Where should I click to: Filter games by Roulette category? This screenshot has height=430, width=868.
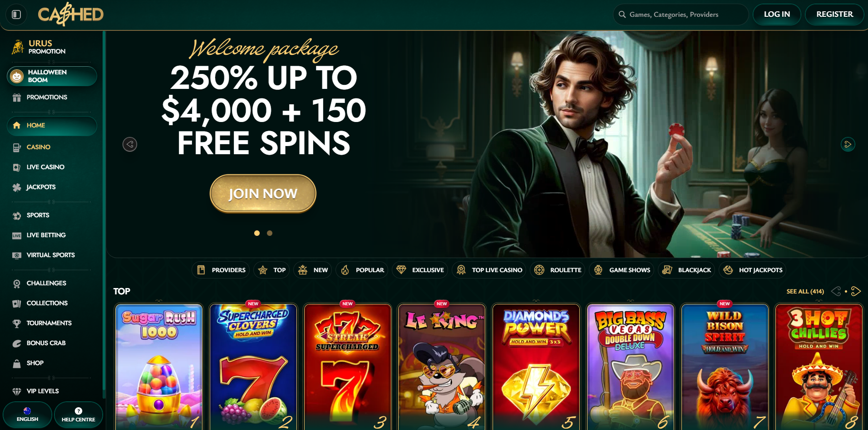pyautogui.click(x=558, y=270)
